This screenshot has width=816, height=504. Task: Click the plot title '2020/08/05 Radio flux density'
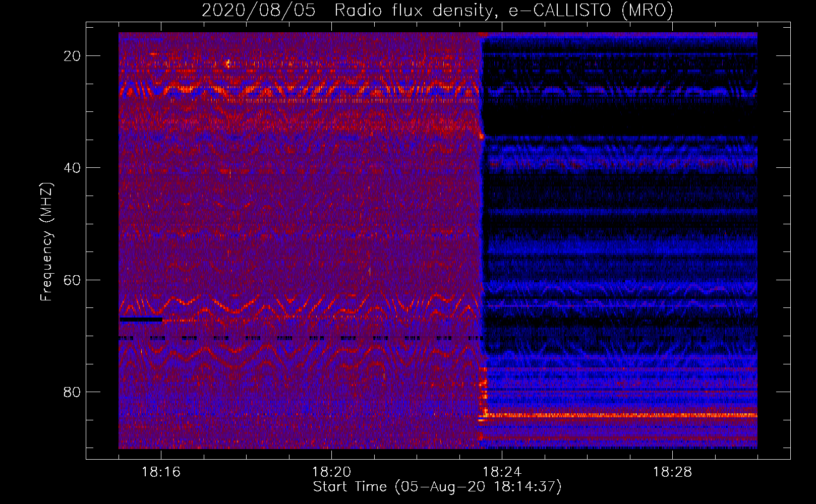click(x=437, y=10)
